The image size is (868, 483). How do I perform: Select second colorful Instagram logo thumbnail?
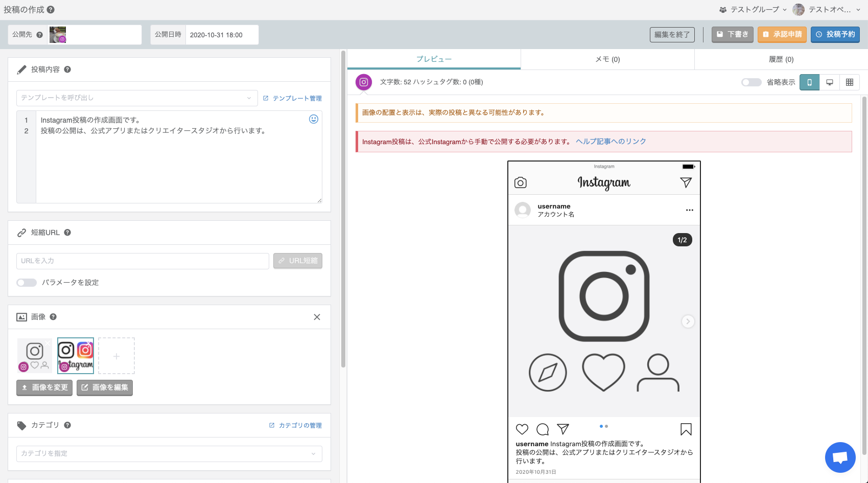76,356
